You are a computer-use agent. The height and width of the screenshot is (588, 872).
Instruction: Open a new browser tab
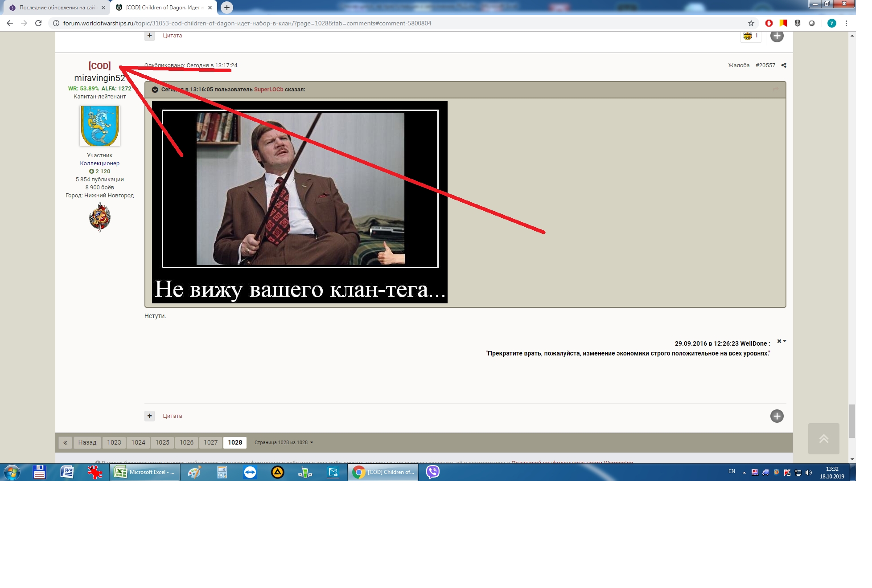point(227,7)
